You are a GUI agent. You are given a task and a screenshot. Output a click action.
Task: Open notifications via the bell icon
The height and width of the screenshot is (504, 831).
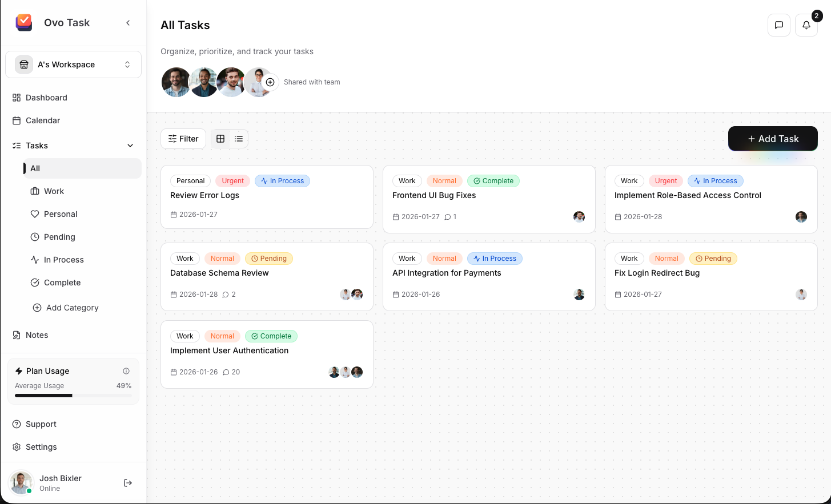[806, 25]
